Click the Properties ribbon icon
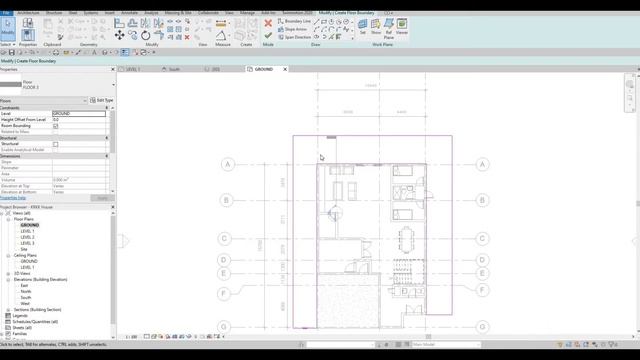This screenshot has width=640, height=360. (28, 35)
